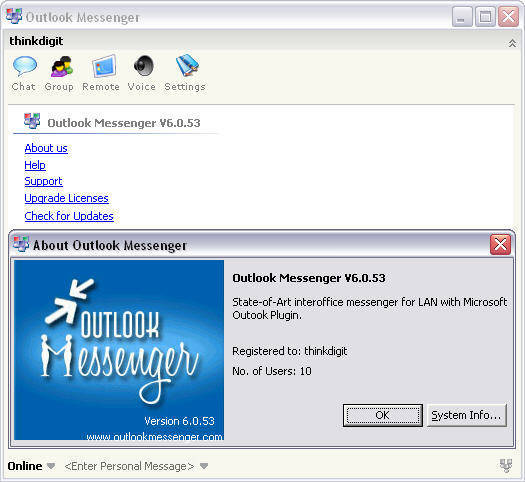Select the Group people icon
This screenshot has width=525, height=482.
point(62,66)
